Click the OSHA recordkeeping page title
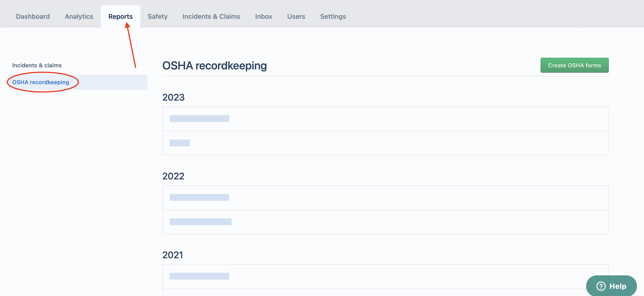This screenshot has height=296, width=644. [x=214, y=65]
